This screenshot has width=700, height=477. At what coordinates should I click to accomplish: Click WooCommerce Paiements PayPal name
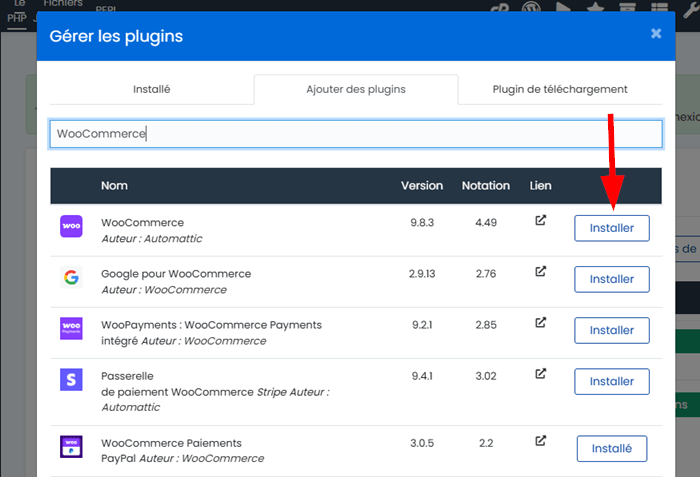coord(171,451)
